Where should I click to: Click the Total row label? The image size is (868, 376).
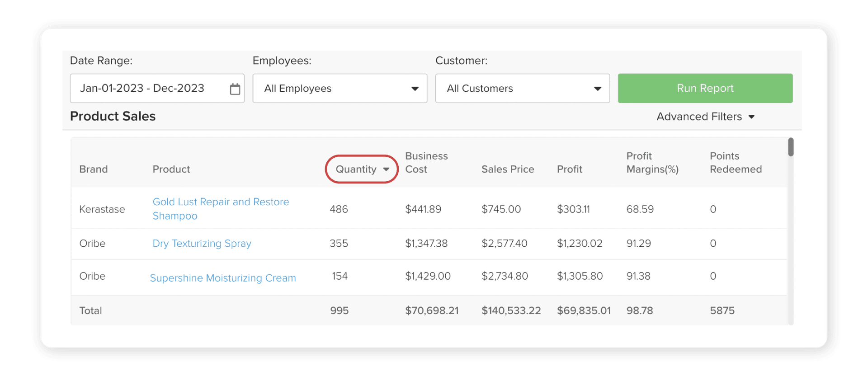(91, 310)
